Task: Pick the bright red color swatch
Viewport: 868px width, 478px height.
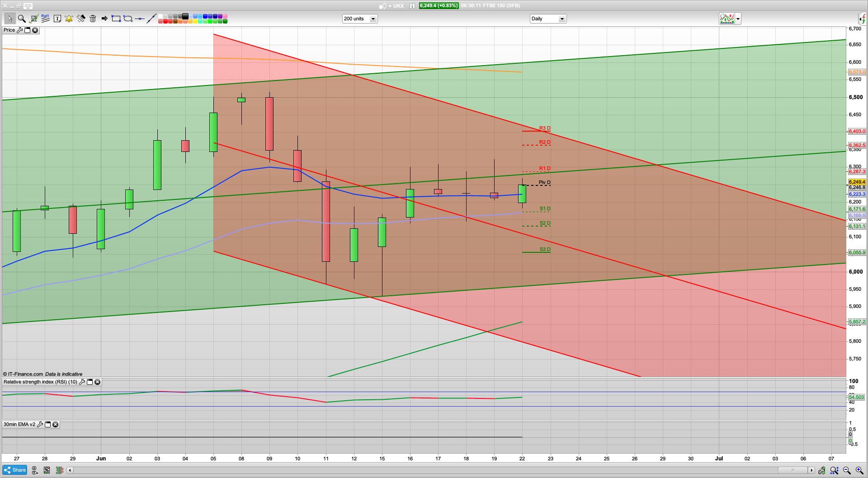Action: coord(165,21)
